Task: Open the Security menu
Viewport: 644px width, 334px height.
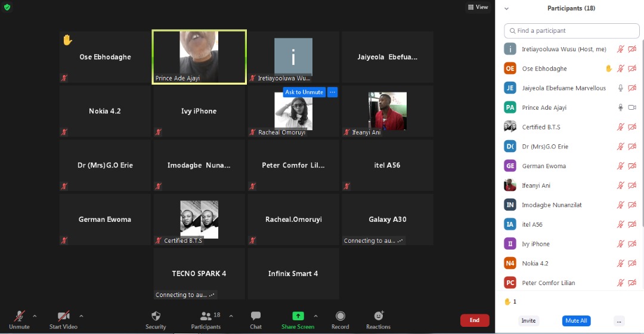Action: [156, 320]
